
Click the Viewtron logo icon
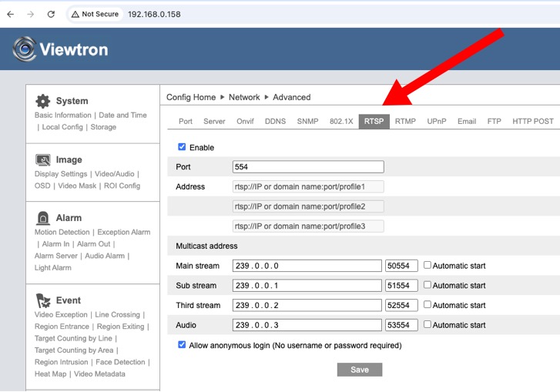(x=25, y=49)
